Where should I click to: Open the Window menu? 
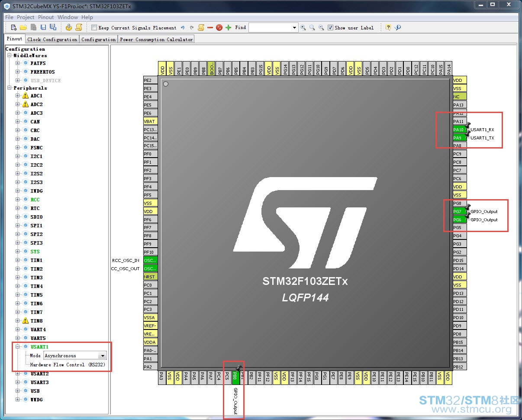pyautogui.click(x=68, y=17)
